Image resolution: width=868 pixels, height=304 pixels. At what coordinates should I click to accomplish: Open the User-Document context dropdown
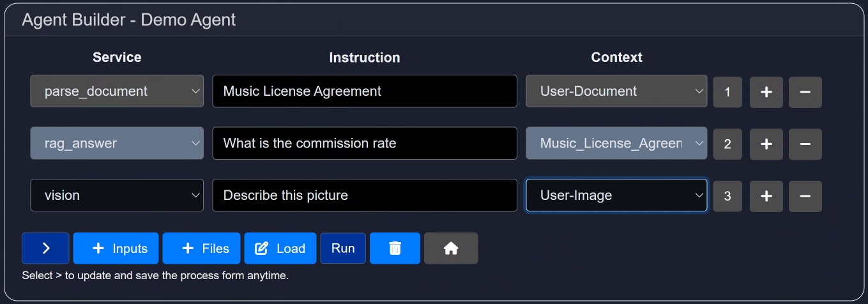(616, 91)
